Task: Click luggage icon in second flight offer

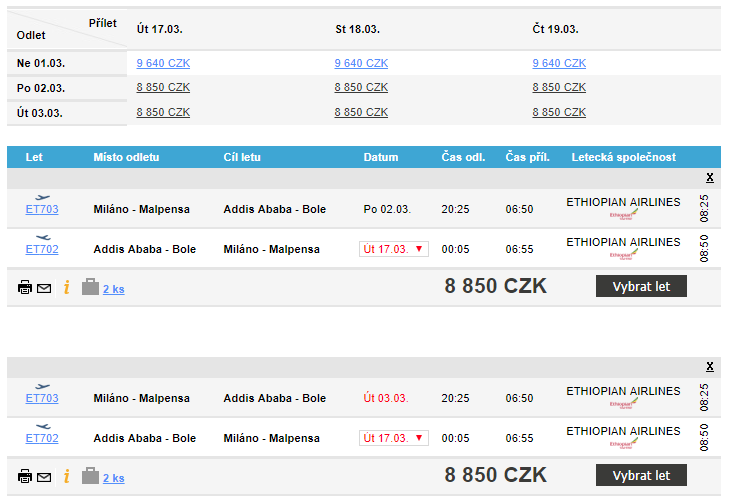Action: point(91,476)
